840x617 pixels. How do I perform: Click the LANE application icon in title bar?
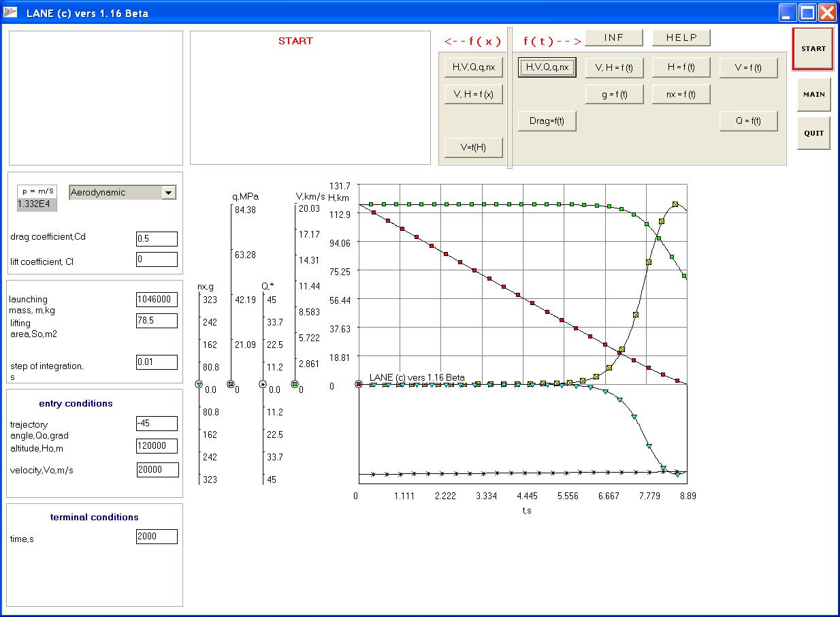12,13
